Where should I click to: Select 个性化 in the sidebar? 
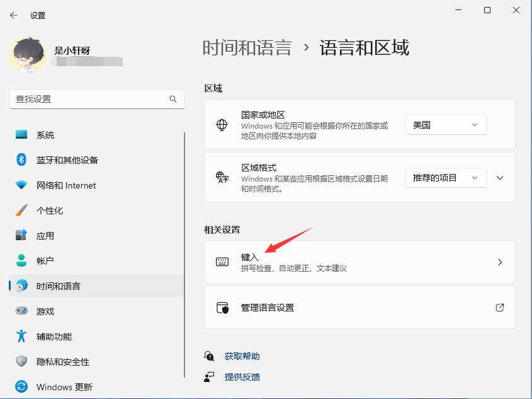click(47, 211)
